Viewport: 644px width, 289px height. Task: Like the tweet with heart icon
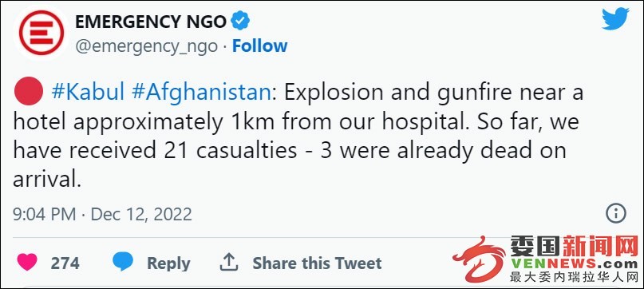click(x=27, y=262)
